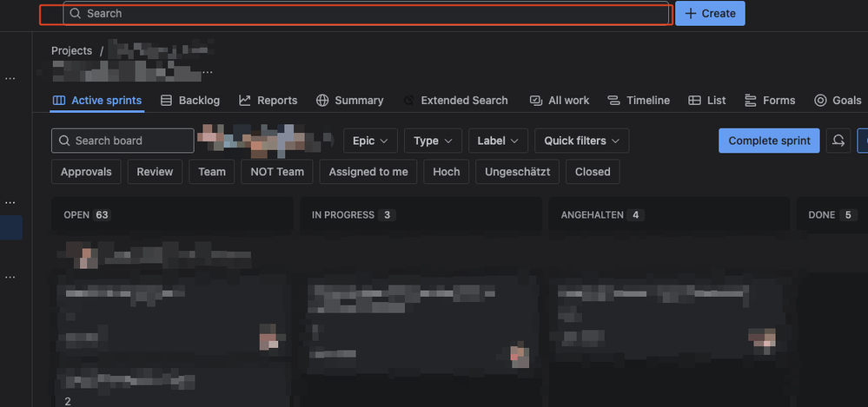Open the Timeline tab
This screenshot has height=407, width=868.
click(639, 100)
